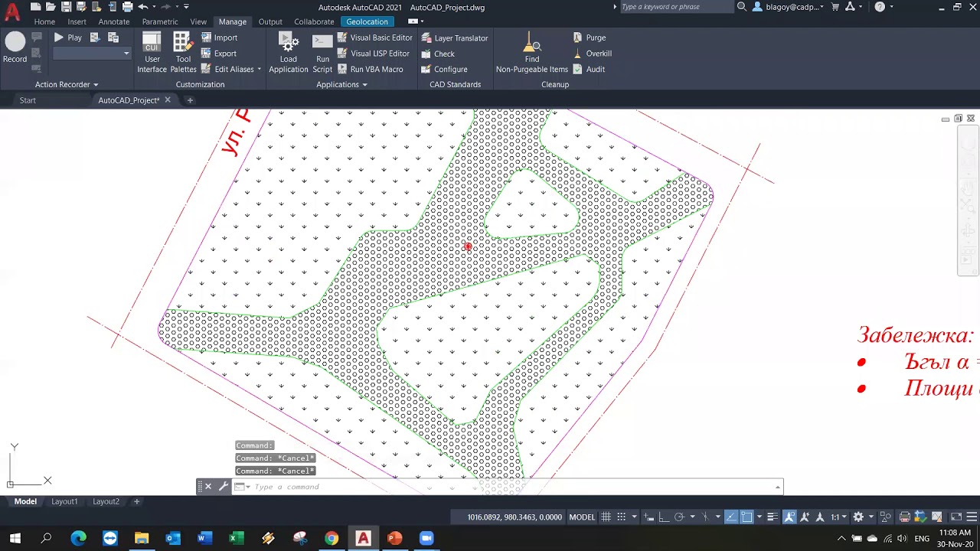
Task: Click the Redo arrow icon
Action: click(165, 7)
